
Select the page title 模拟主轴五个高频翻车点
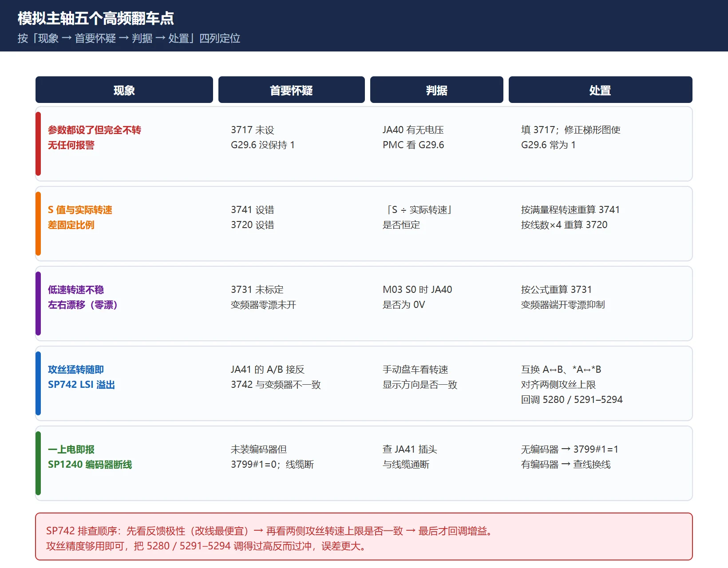tap(96, 18)
